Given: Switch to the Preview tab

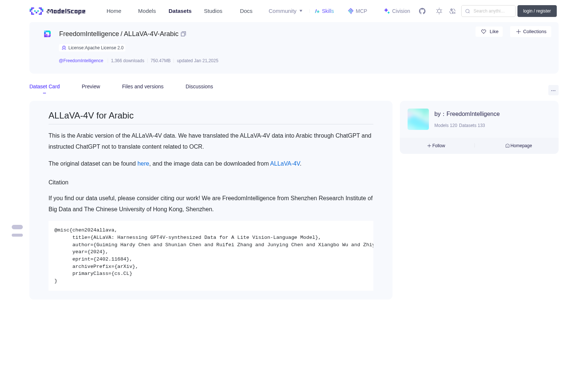Looking at the screenshot, I should coord(91,86).
